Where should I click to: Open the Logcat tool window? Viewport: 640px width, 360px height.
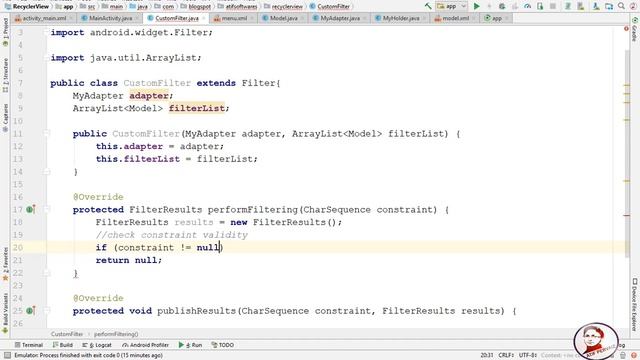pyautogui.click(x=97, y=345)
